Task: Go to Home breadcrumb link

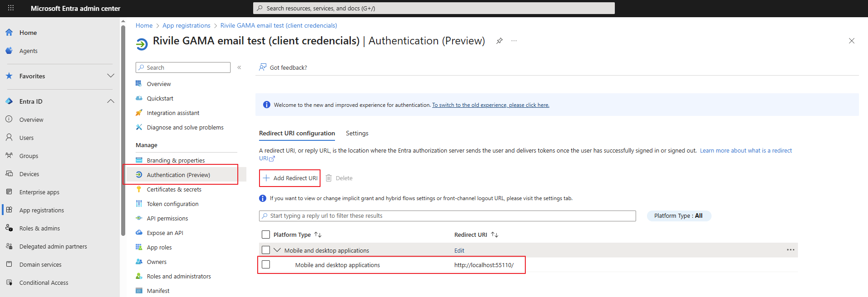Action: pyautogui.click(x=144, y=25)
